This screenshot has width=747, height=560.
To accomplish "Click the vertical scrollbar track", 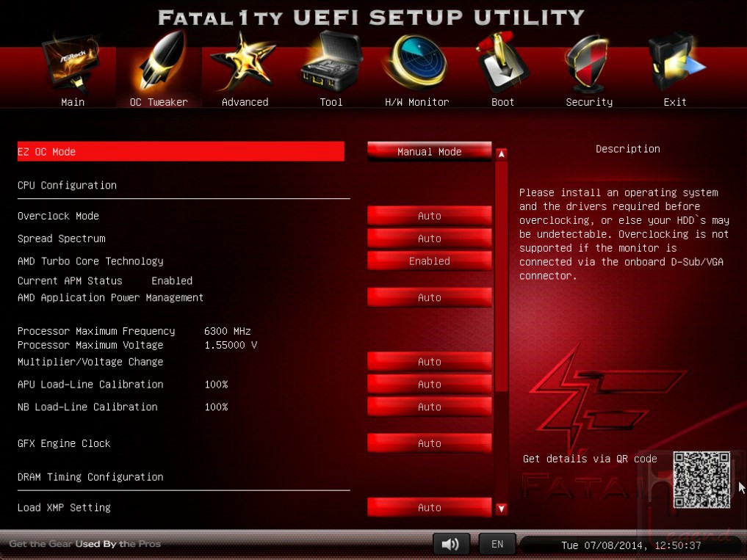I will [x=501, y=332].
